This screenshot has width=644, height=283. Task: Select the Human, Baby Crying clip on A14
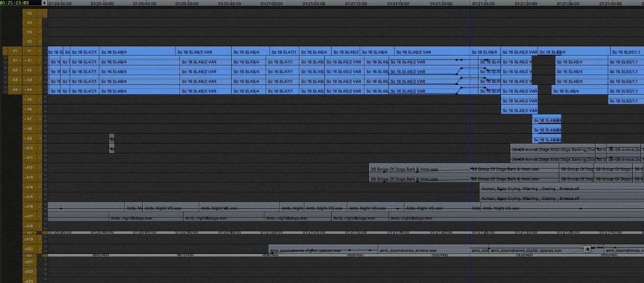pyautogui.click(x=561, y=188)
